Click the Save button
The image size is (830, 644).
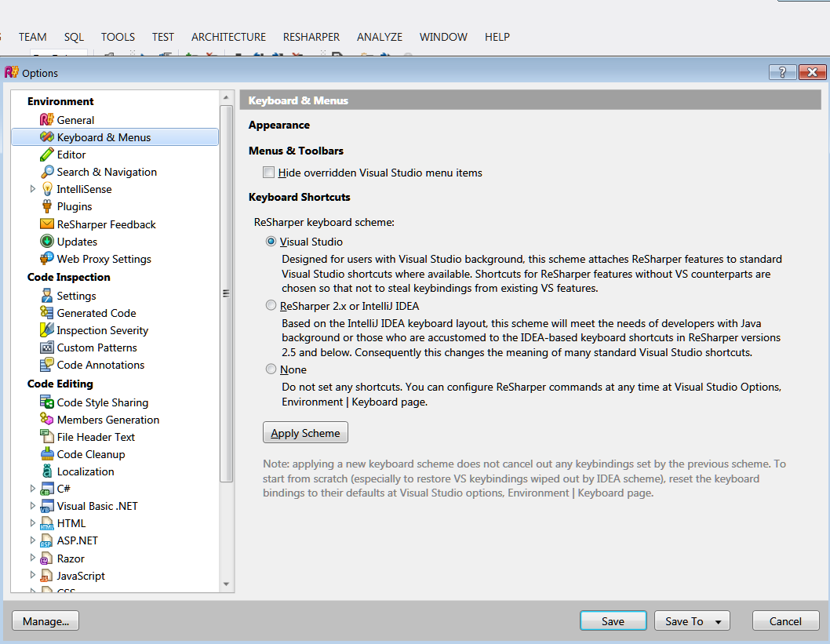pyautogui.click(x=613, y=621)
